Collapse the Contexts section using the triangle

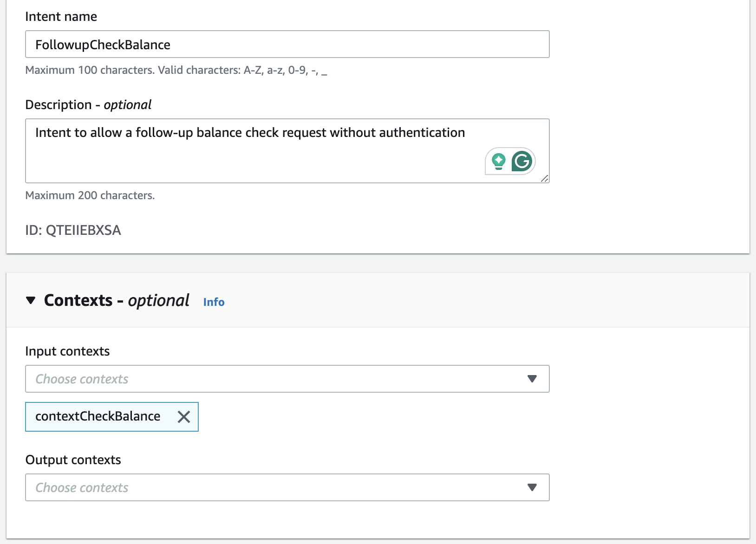click(x=31, y=300)
